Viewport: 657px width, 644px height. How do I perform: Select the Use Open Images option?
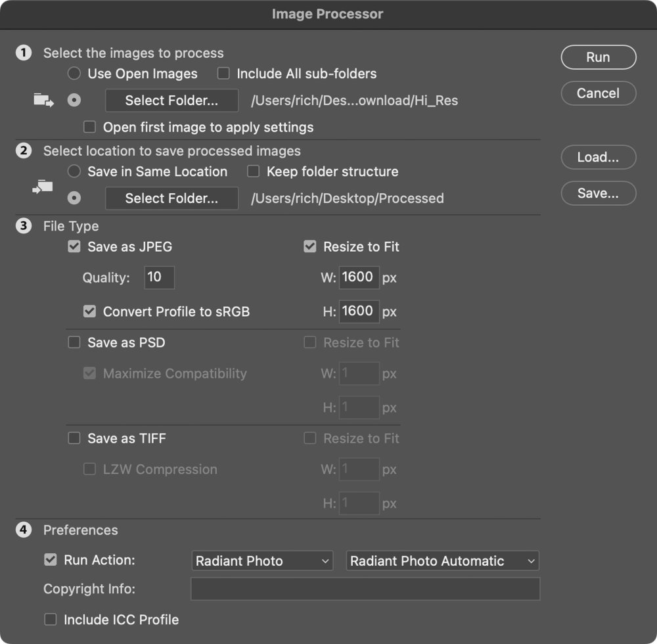click(x=74, y=74)
